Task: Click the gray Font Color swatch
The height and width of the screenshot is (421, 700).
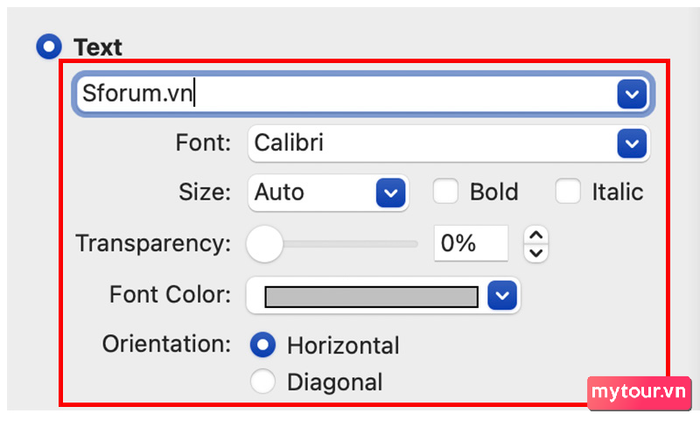Action: (371, 297)
